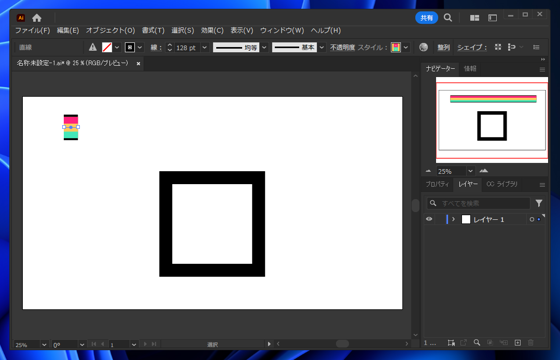Click the delete layer trash icon
560x360 pixels.
(x=531, y=343)
